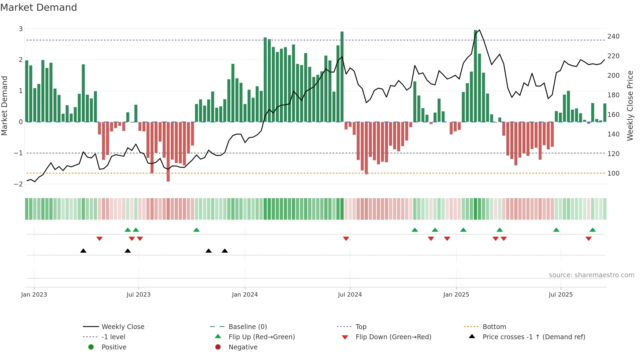
Task: Click the red Negative circle in legend
Action: pyautogui.click(x=218, y=347)
